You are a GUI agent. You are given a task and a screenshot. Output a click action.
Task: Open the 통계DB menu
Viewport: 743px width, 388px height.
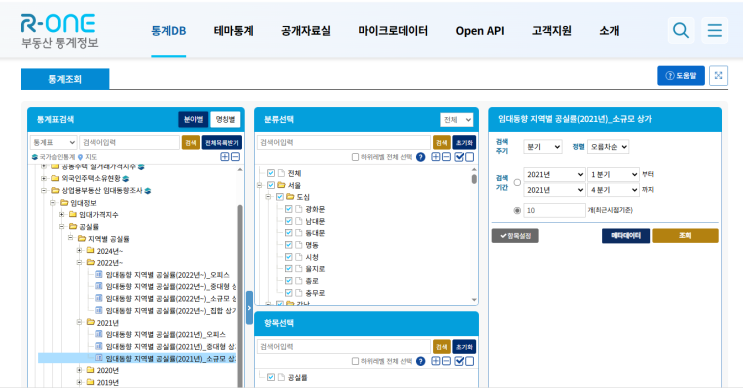coord(169,31)
